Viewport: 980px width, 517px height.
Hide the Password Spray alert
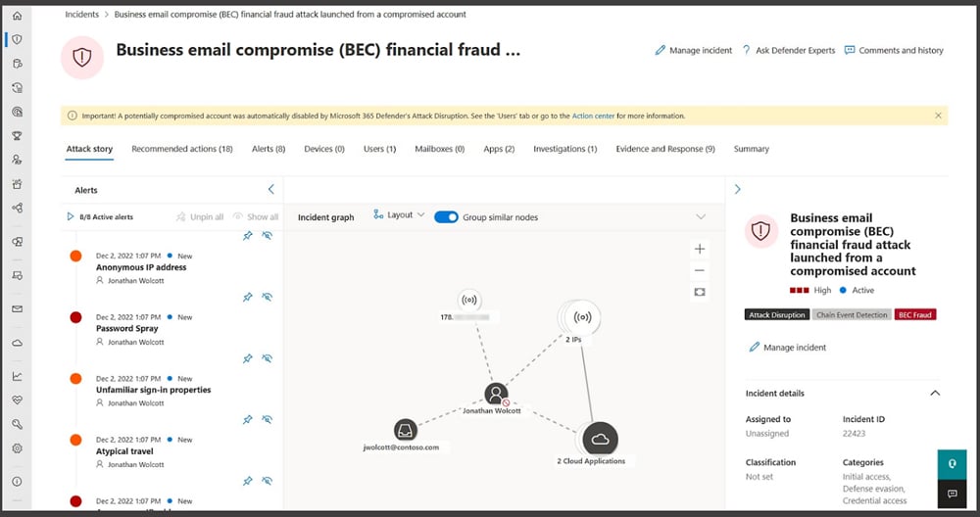(x=267, y=297)
